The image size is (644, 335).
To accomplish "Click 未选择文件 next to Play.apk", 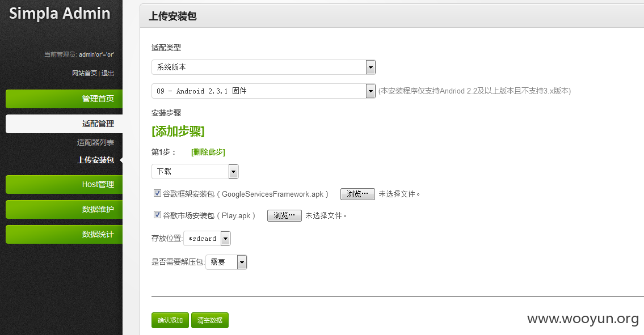I will tap(326, 215).
